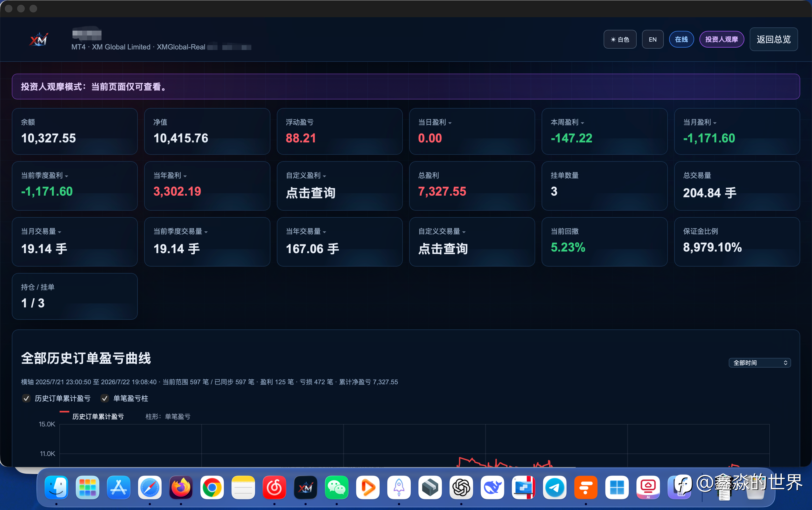Open Telegram from the dock
Screen dimensions: 812x510
tap(554, 487)
